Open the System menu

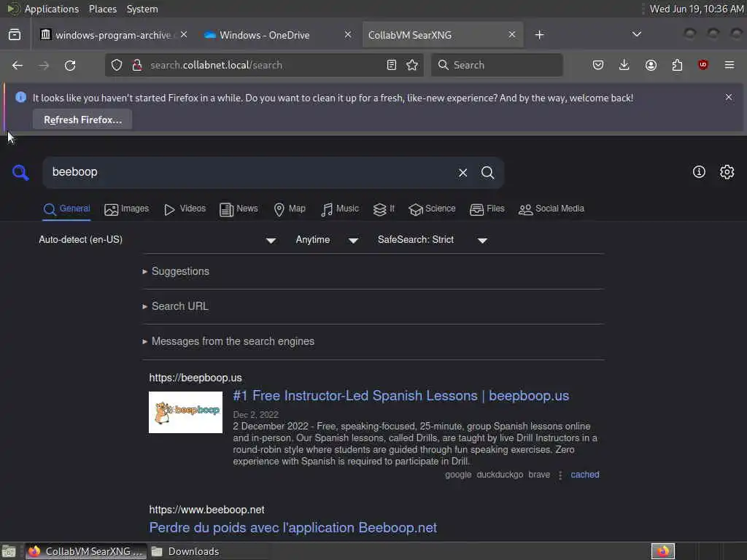tap(142, 9)
